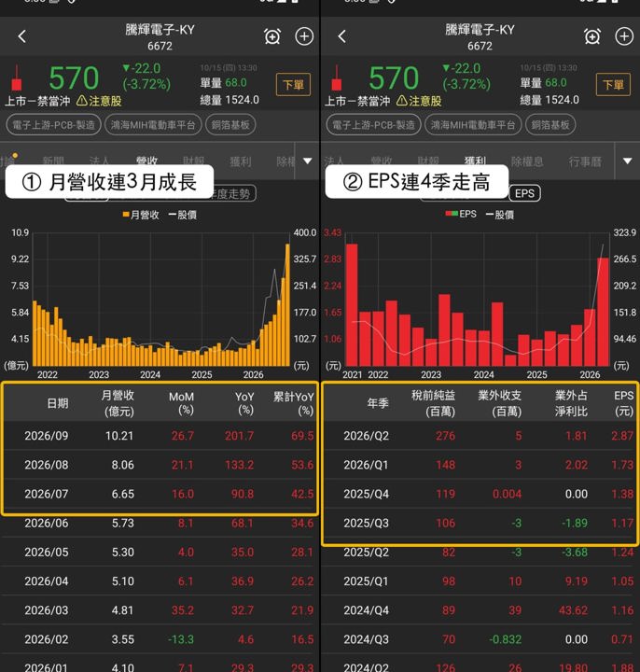Image resolution: width=640 pixels, height=672 pixels.
Task: Tap back arrow in right panel
Action: click(341, 36)
